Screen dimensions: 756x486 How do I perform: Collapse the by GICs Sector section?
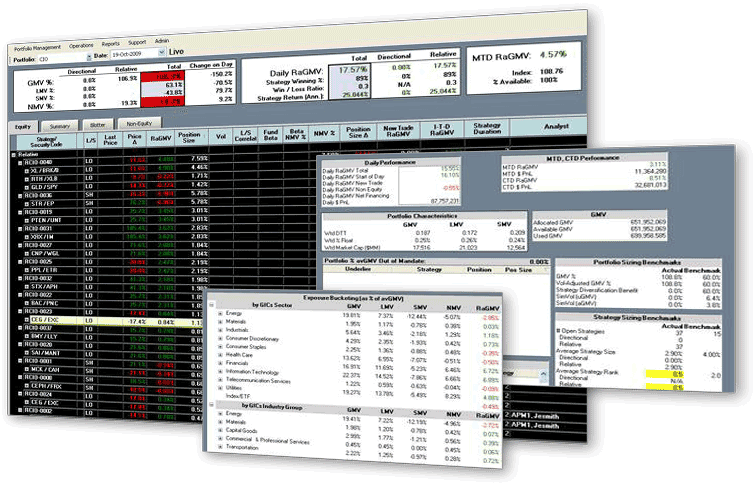tap(212, 305)
